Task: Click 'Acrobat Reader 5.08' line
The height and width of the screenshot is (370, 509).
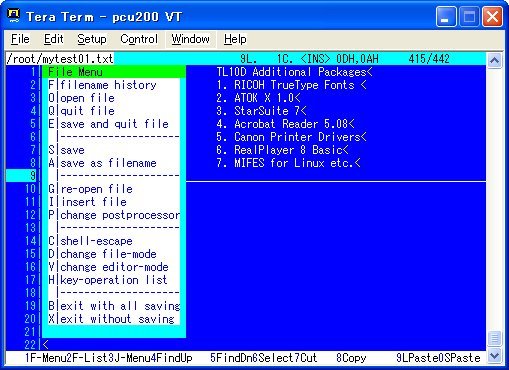Action: (x=286, y=124)
